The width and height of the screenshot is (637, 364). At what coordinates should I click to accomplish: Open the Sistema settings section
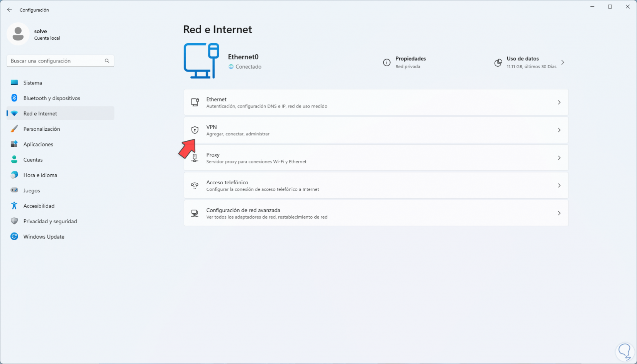pyautogui.click(x=33, y=83)
